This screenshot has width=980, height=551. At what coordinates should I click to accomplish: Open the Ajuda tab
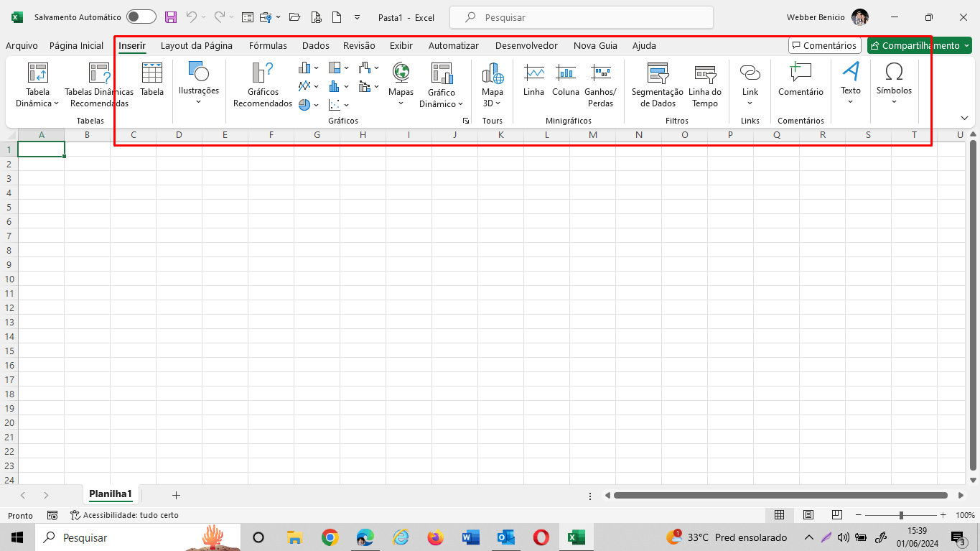(644, 45)
